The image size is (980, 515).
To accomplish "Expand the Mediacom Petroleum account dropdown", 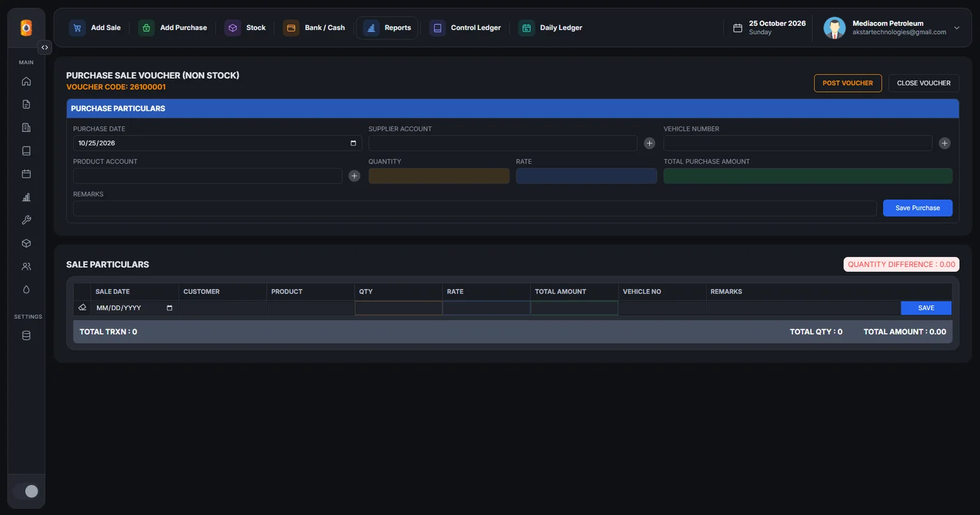I will tap(957, 28).
